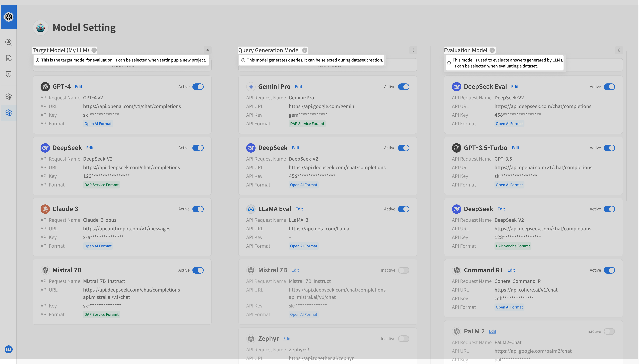Viewport: 639px width, 364px height.
Task: Select the model settings sidebar icon
Action: 8,113
